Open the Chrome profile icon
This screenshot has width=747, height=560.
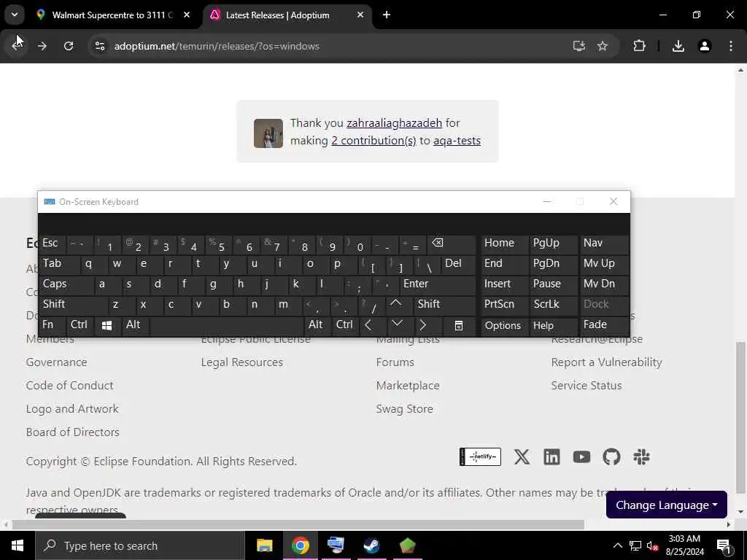pyautogui.click(x=705, y=46)
